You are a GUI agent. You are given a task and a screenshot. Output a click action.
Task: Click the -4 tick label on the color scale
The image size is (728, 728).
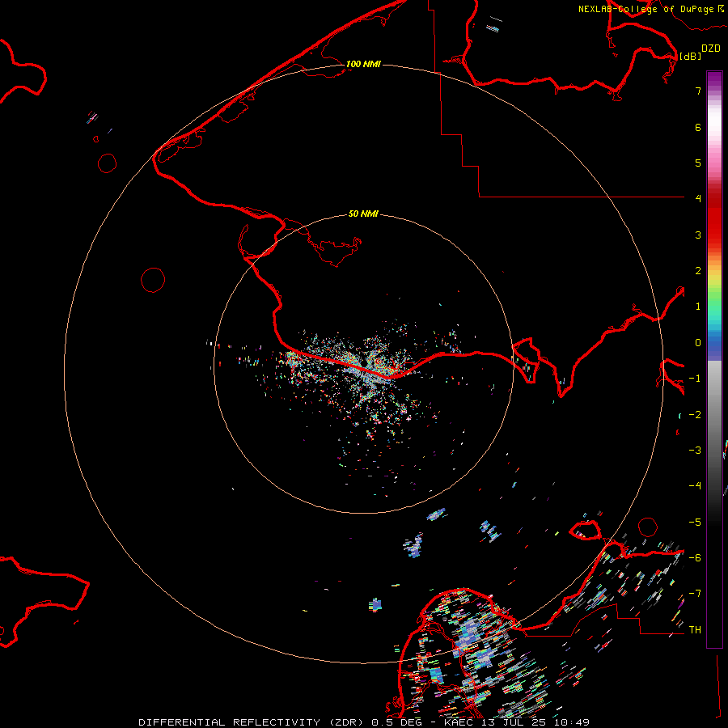pyautogui.click(x=695, y=485)
